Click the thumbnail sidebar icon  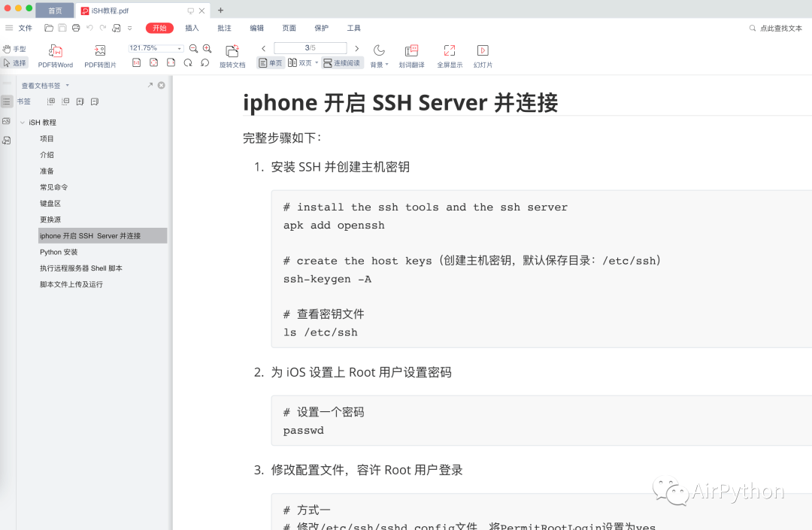(7, 121)
